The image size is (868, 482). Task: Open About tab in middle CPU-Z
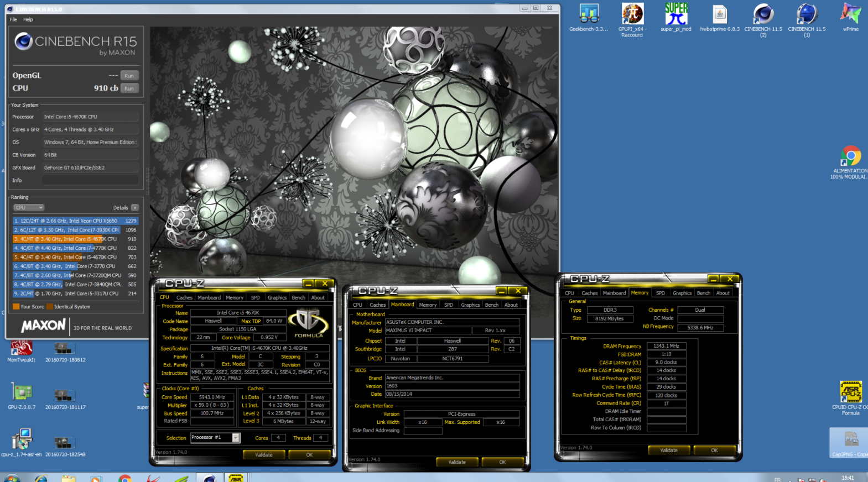(511, 305)
